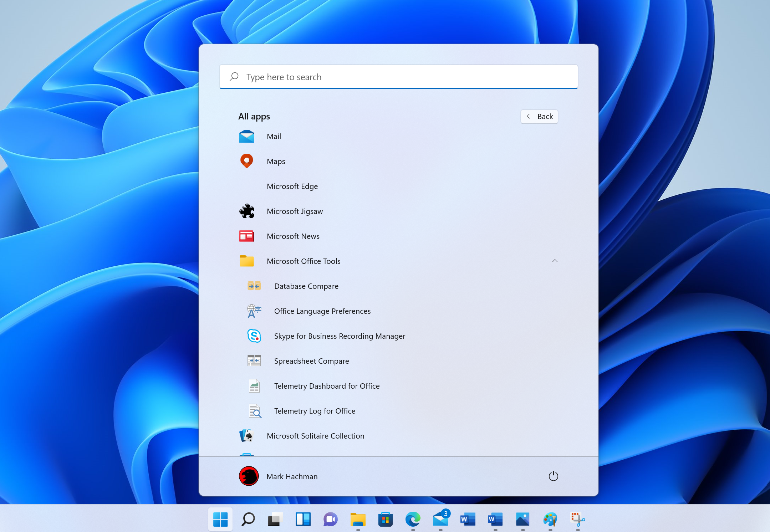Click the Microsoft Office Tools folder icon
Viewport: 770px width, 532px height.
click(x=246, y=261)
